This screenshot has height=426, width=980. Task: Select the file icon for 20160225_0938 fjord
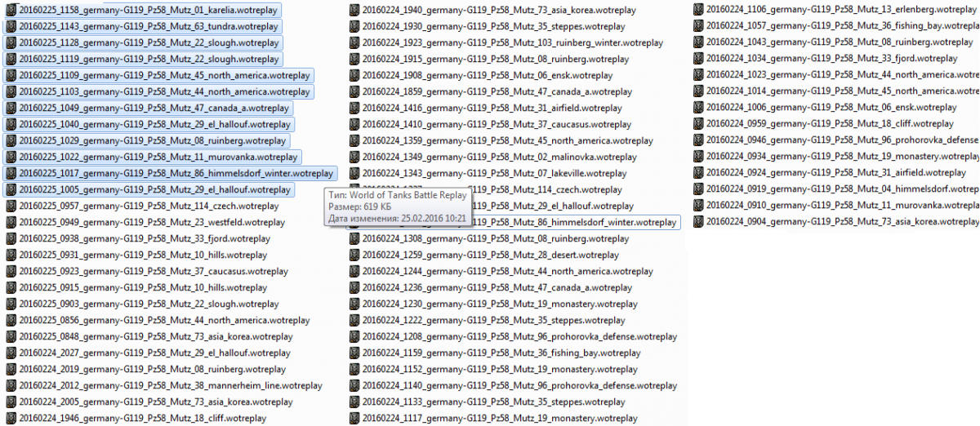[x=11, y=239]
